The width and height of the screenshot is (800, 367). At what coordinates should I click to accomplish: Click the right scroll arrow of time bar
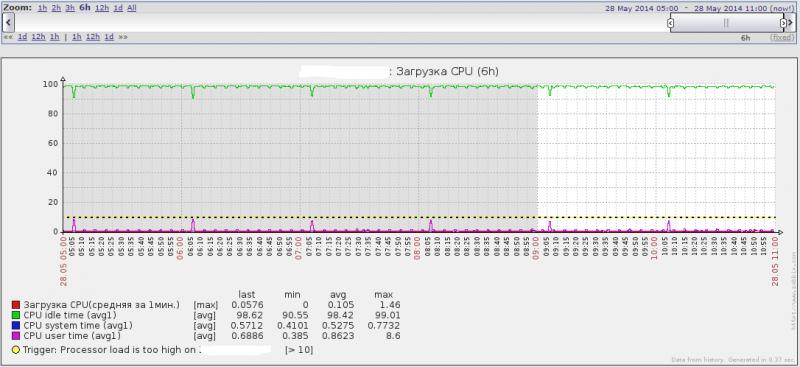click(791, 23)
